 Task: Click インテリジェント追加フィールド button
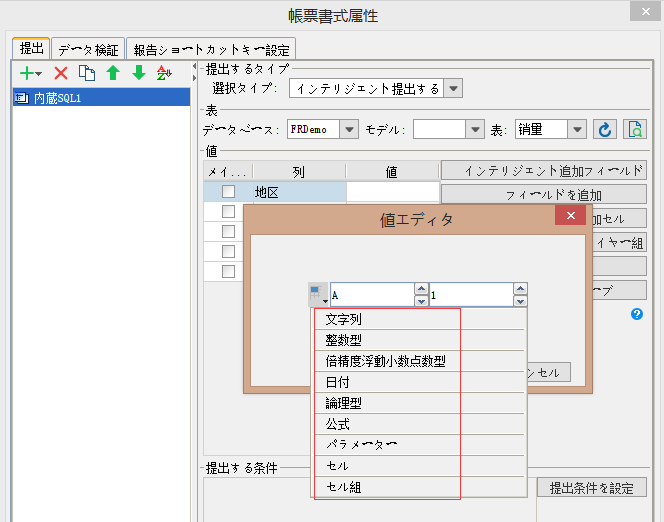(x=544, y=170)
